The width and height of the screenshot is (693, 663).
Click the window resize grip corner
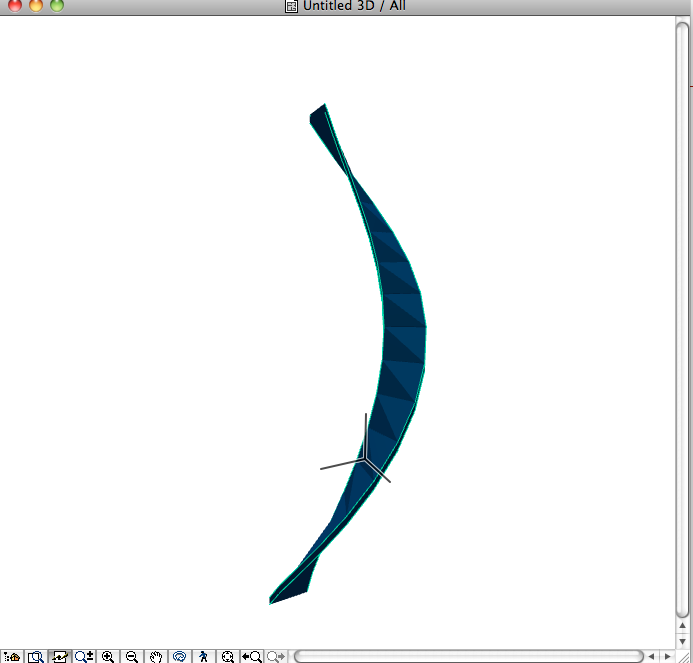click(x=683, y=657)
